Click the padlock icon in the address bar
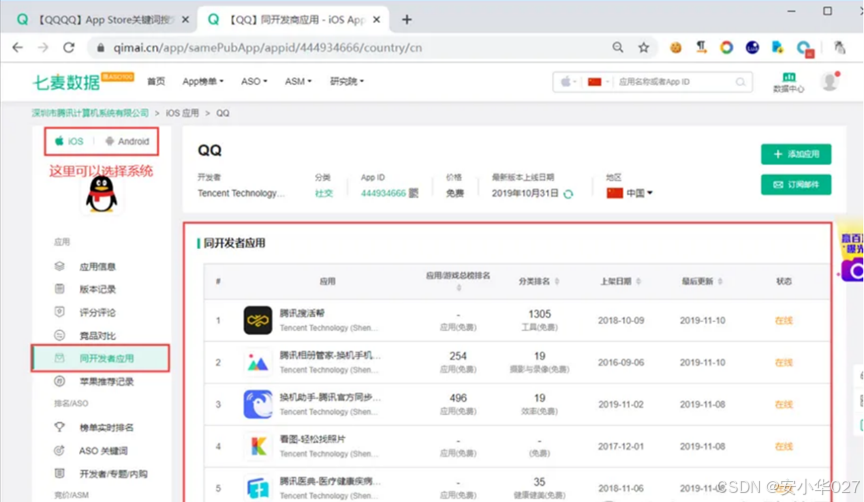Screen dimensions: 864x502 click(100, 48)
